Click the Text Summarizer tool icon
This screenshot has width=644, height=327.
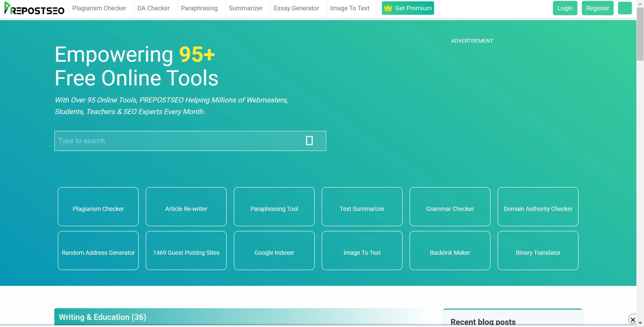[x=362, y=209]
